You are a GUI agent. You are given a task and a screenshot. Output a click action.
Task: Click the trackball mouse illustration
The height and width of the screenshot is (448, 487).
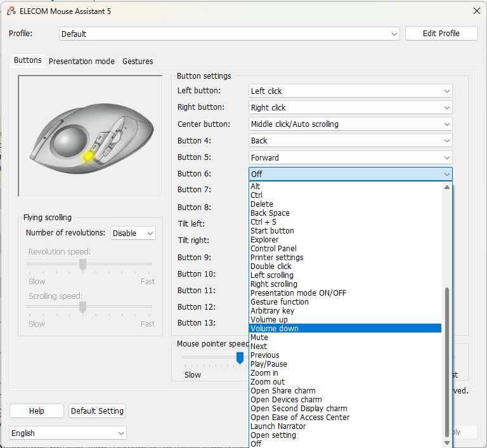click(92, 138)
